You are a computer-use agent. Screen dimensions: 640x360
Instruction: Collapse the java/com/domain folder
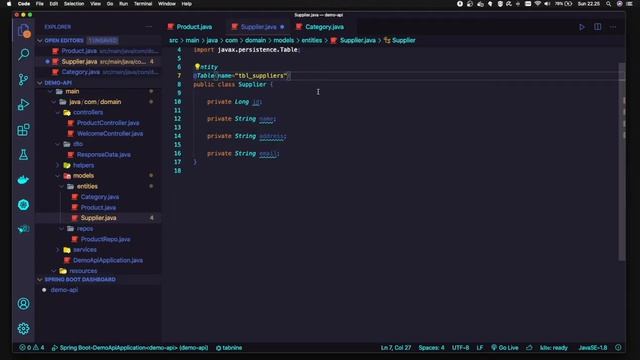click(54, 102)
